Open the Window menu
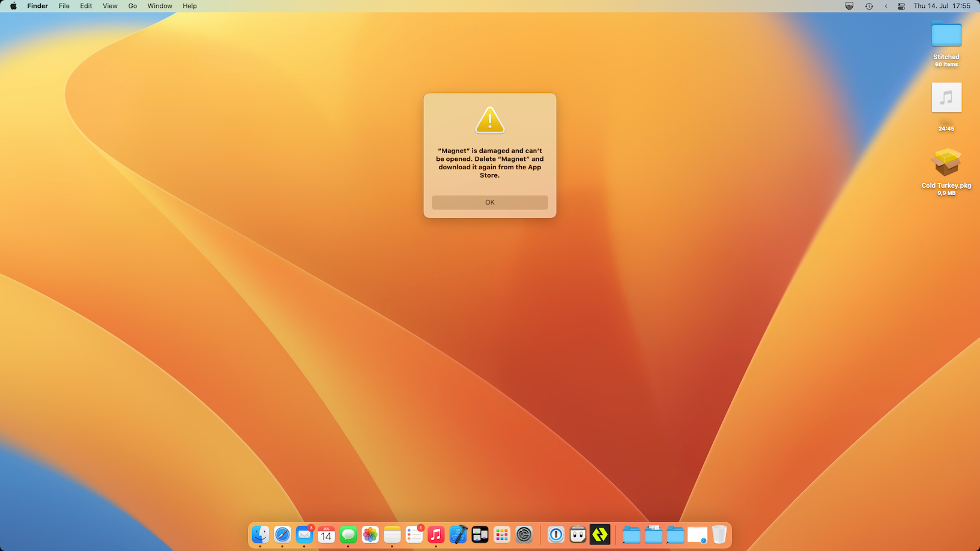Image resolution: width=980 pixels, height=551 pixels. pos(160,6)
